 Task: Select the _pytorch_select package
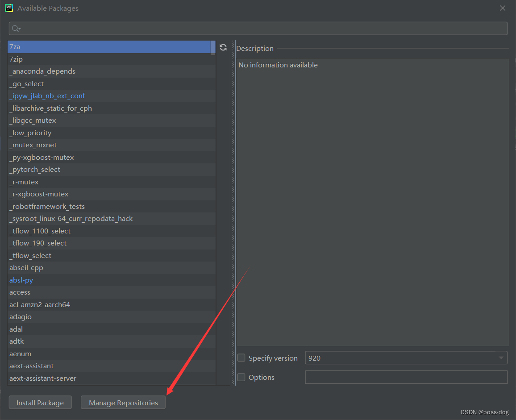click(x=35, y=169)
